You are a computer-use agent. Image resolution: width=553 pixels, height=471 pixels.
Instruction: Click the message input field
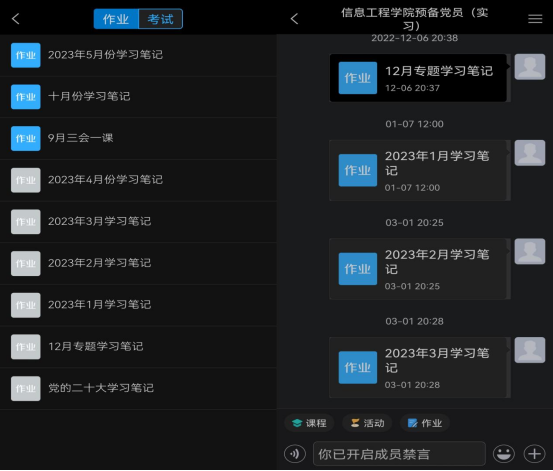pos(399,454)
